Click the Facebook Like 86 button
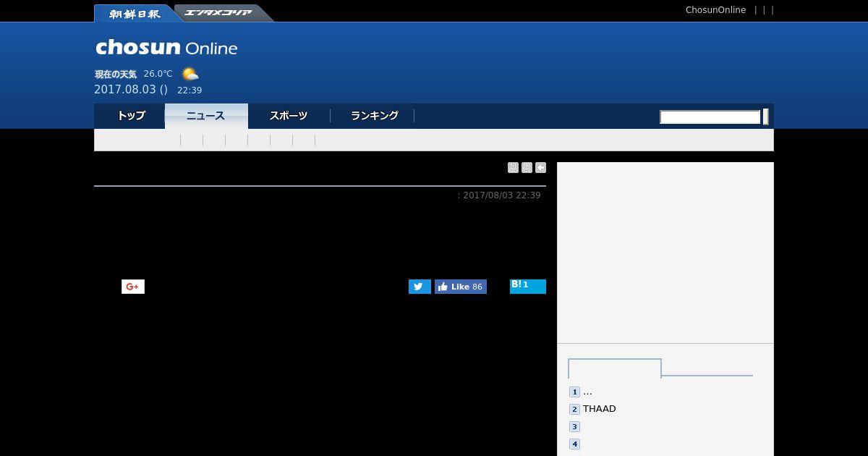Viewport: 868px width, 456px height. pyautogui.click(x=461, y=287)
